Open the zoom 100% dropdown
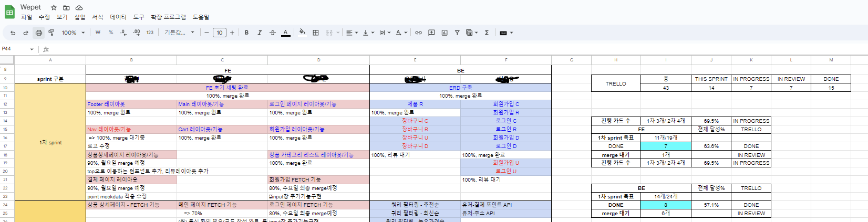 [x=73, y=33]
